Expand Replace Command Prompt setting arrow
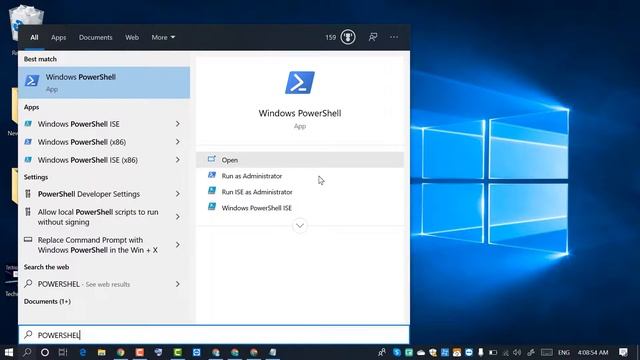The width and height of the screenshot is (640, 360). coord(178,244)
